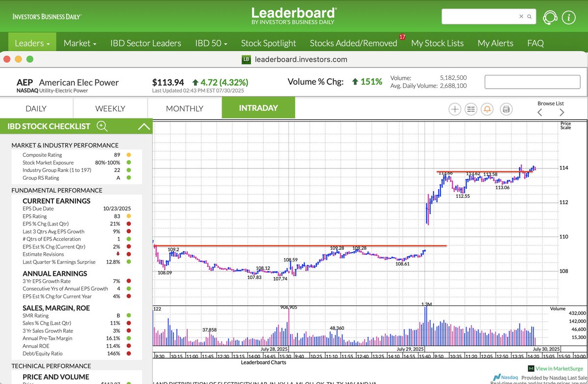Open My Alerts page
Viewport: 588px width, 384px height.
click(495, 43)
